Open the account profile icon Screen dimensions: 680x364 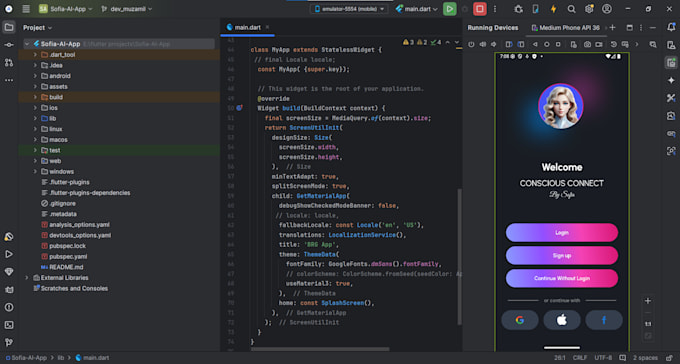(x=607, y=9)
